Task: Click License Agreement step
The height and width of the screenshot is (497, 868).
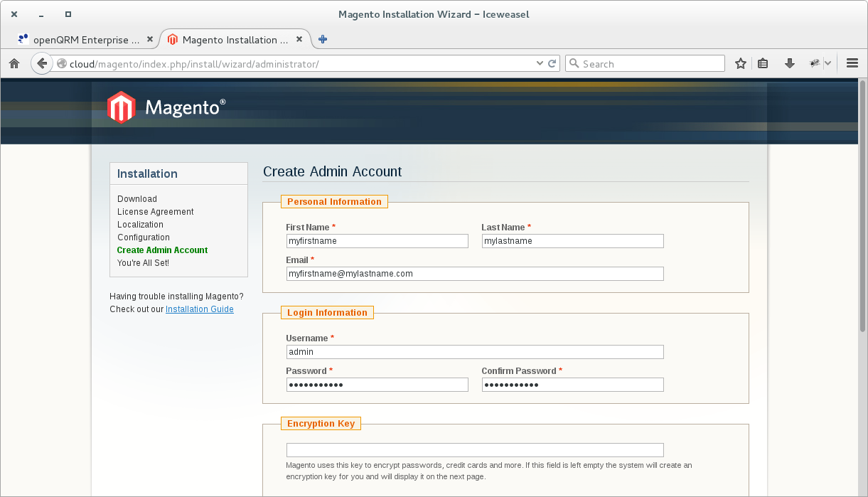Action: pyautogui.click(x=156, y=212)
